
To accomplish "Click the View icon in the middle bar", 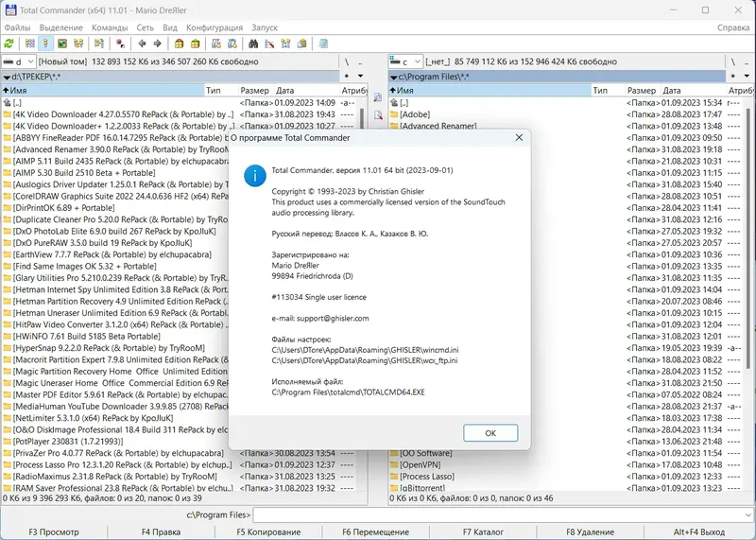I will [x=378, y=97].
